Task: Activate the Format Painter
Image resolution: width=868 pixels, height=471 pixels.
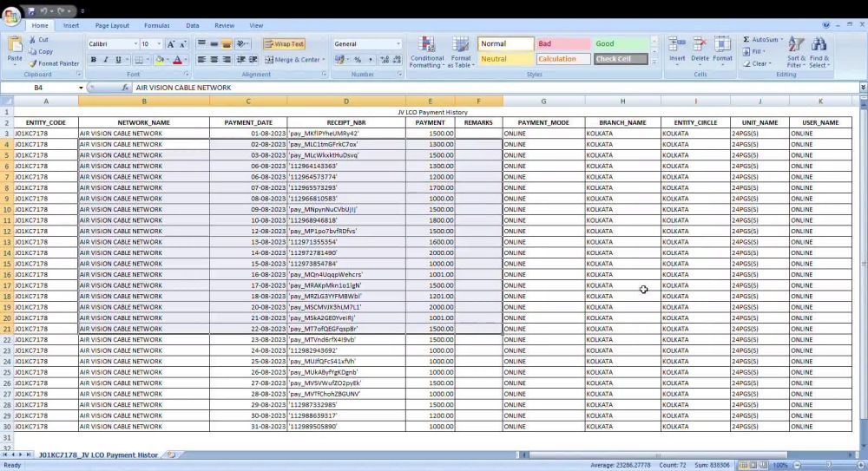Action: click(54, 63)
